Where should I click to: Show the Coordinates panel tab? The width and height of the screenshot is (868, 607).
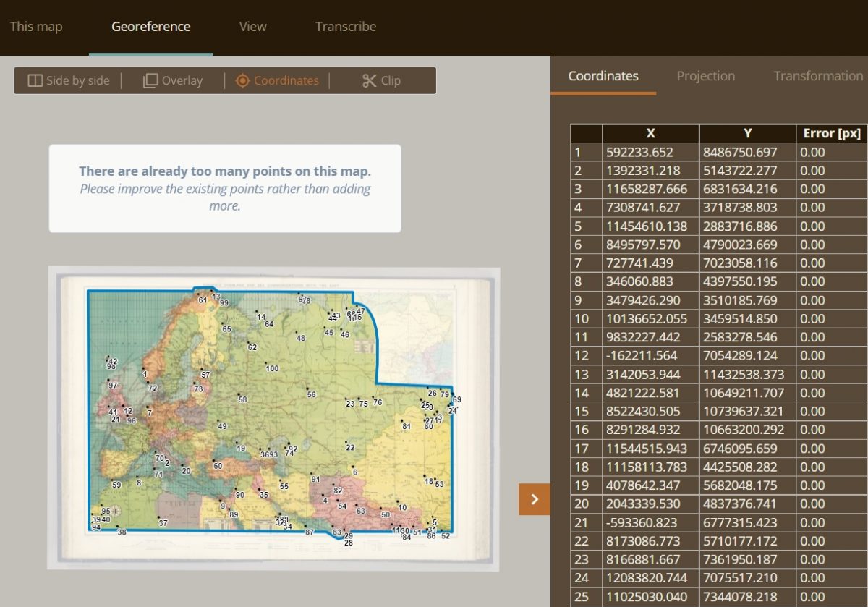click(x=603, y=75)
